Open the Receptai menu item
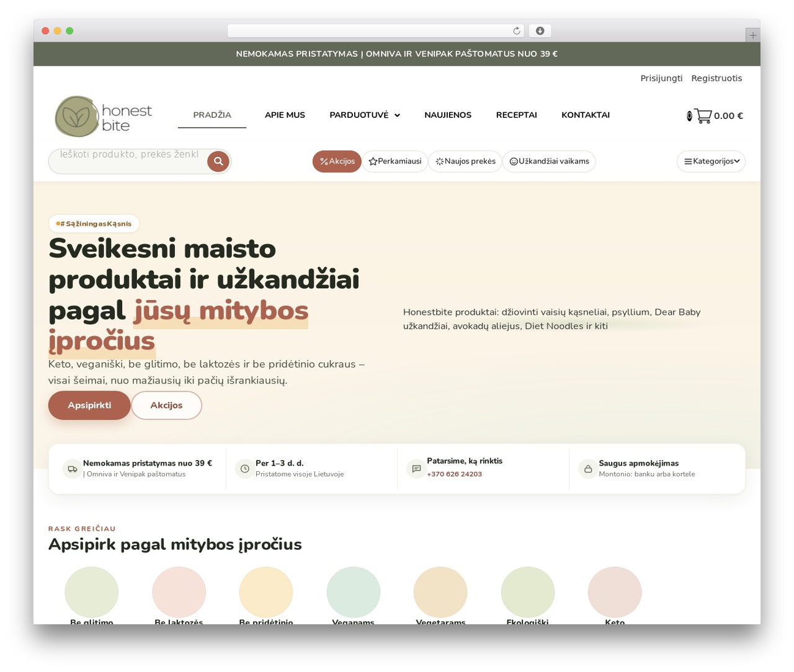794x672 pixels. [517, 115]
